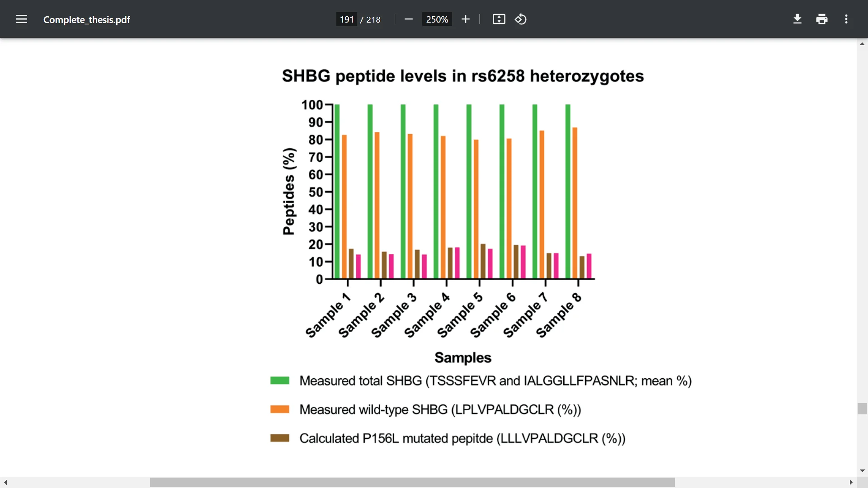The width and height of the screenshot is (868, 488).
Task: Open the more actions menu
Action: click(846, 19)
